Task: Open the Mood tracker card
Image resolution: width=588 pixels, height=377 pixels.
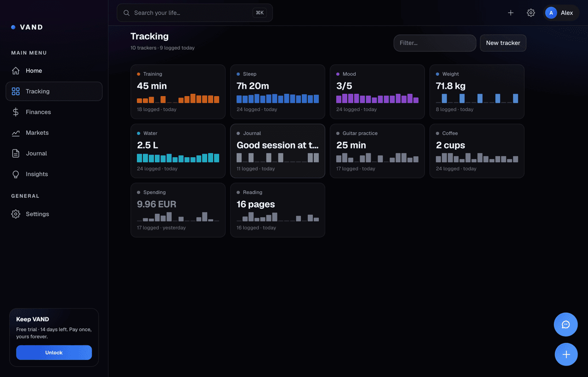Action: tap(377, 91)
